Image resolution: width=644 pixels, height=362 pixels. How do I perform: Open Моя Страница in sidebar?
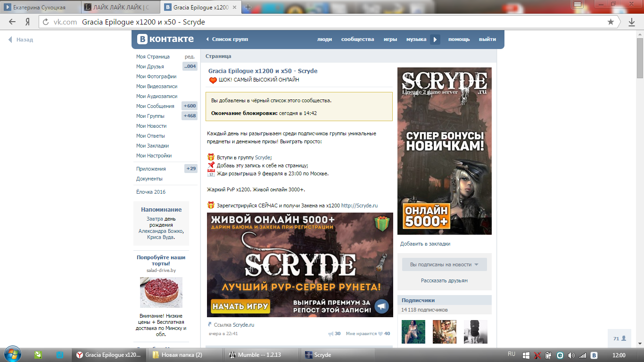coord(153,57)
